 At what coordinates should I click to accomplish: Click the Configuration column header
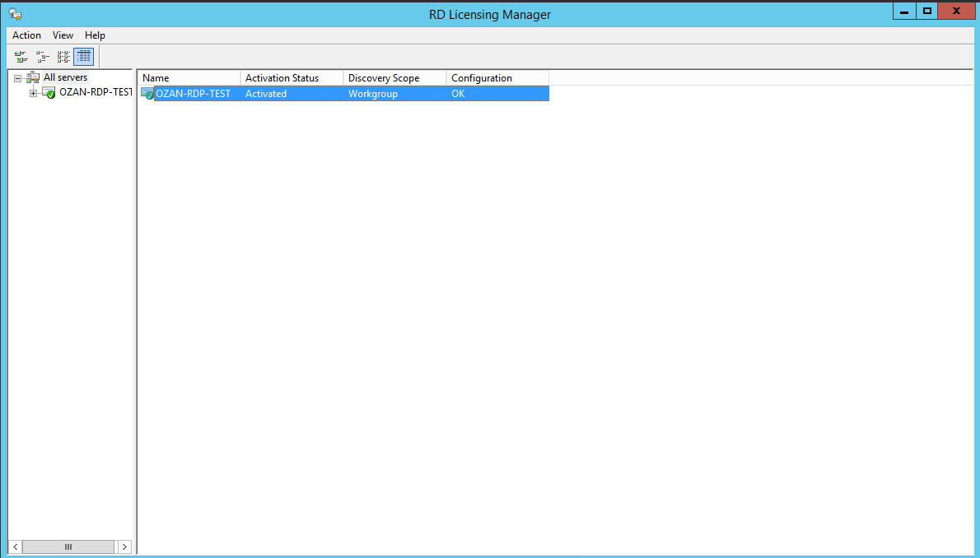(x=497, y=78)
